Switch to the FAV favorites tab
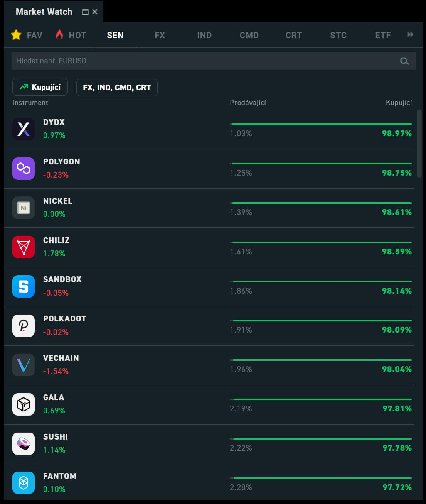The image size is (426, 504). pos(27,35)
